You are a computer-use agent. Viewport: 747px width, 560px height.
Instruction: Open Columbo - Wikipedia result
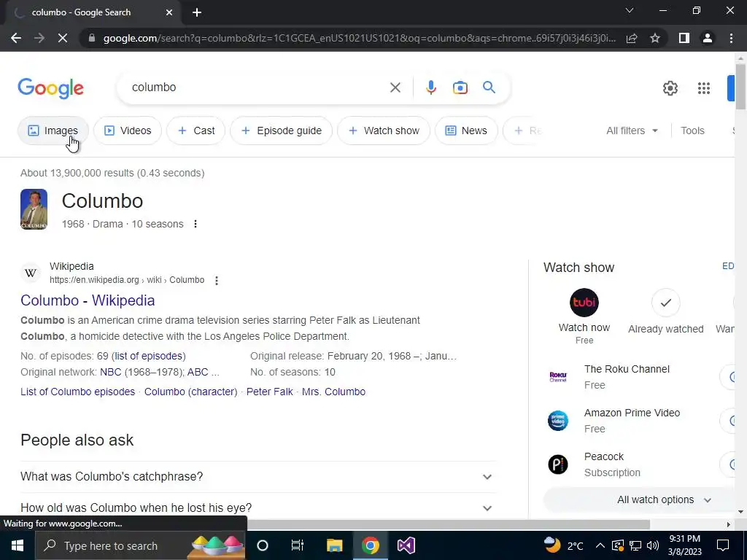click(88, 300)
